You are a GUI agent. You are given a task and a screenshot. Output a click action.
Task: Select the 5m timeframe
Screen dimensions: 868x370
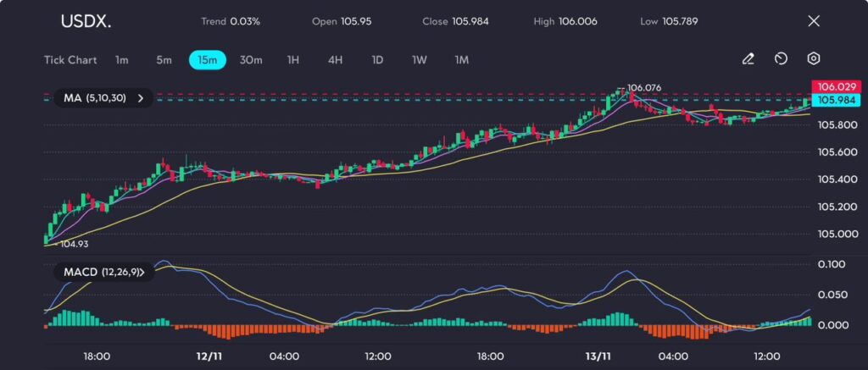[164, 60]
